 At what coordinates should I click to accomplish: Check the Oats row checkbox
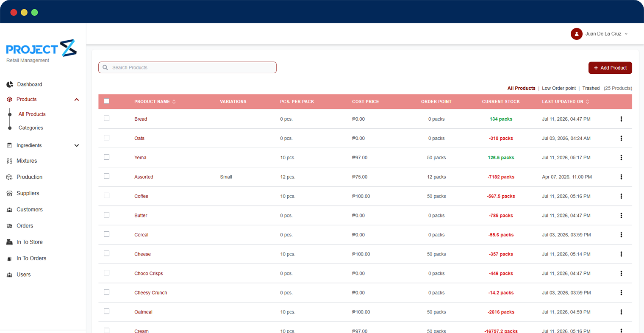click(107, 138)
